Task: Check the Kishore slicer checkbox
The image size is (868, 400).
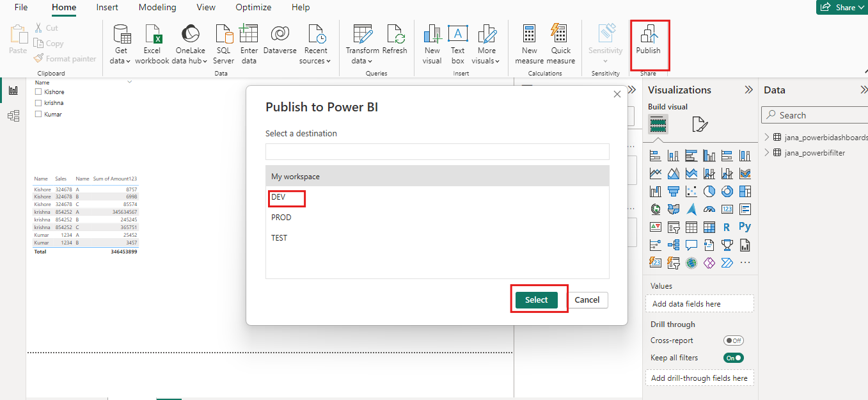Action: tap(38, 92)
